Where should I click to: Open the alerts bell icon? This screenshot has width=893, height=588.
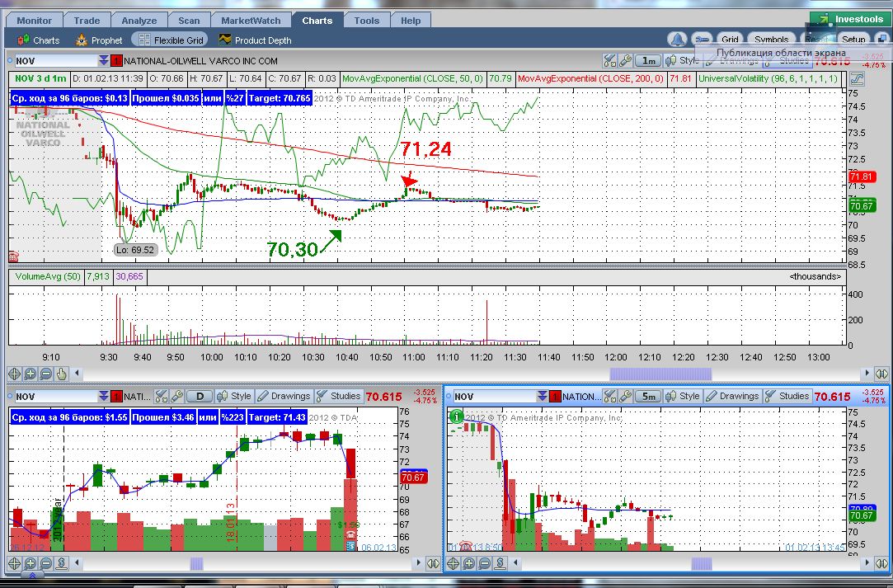click(x=677, y=40)
